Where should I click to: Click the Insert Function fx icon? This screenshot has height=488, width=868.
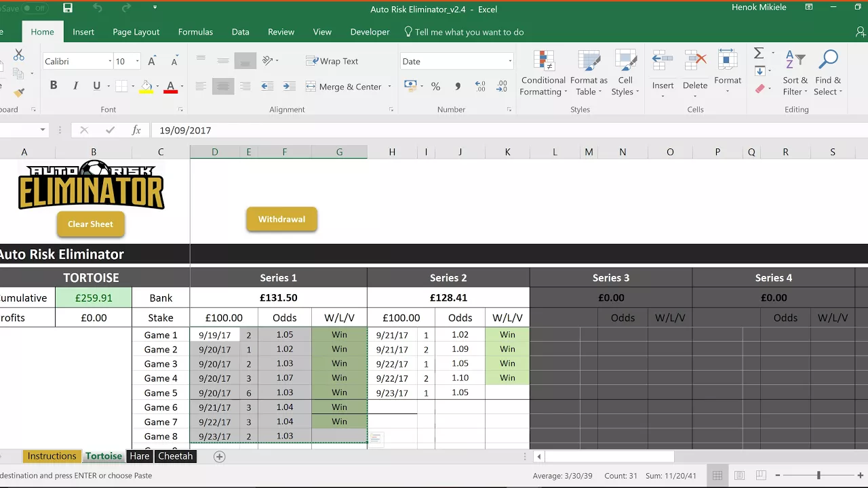tap(136, 130)
